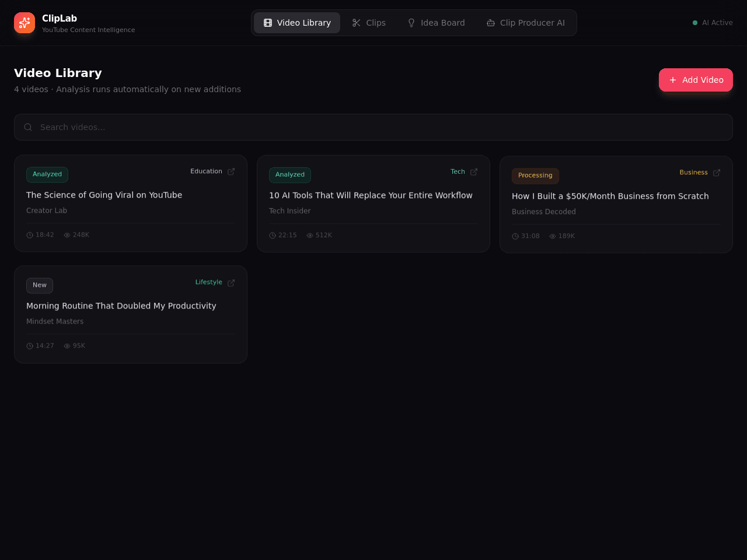Click the 248K view count text

click(81, 235)
